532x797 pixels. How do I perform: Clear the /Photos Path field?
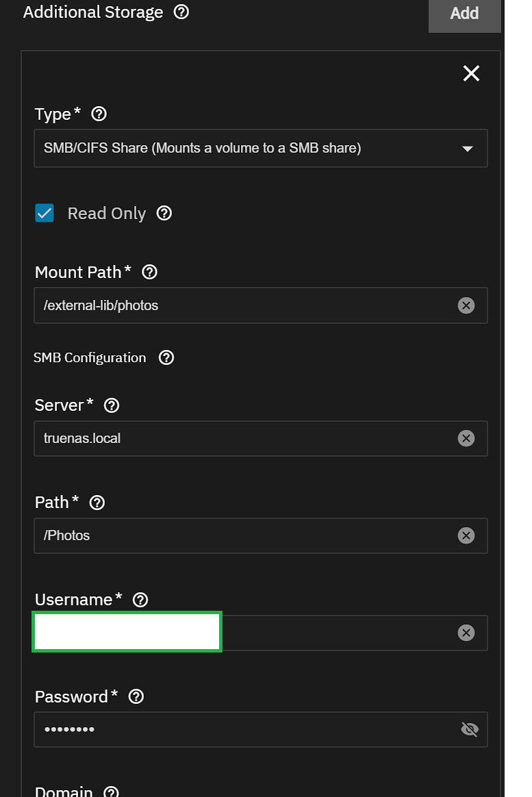(466, 535)
